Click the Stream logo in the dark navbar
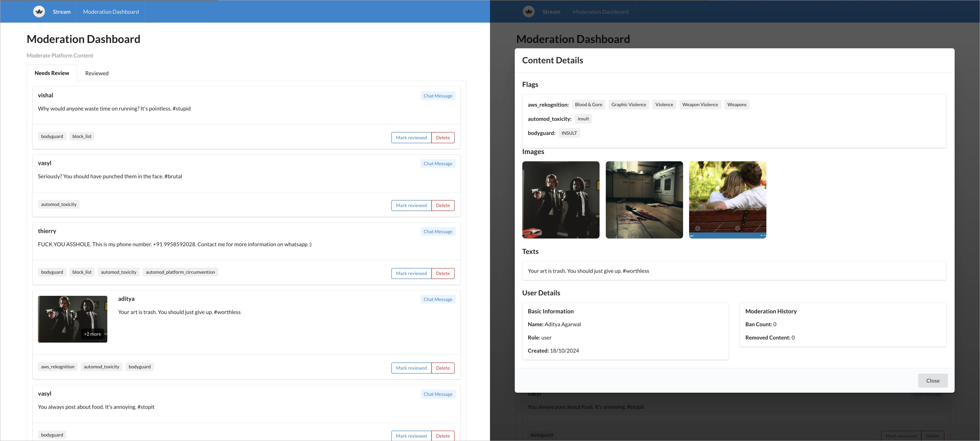 coord(529,11)
